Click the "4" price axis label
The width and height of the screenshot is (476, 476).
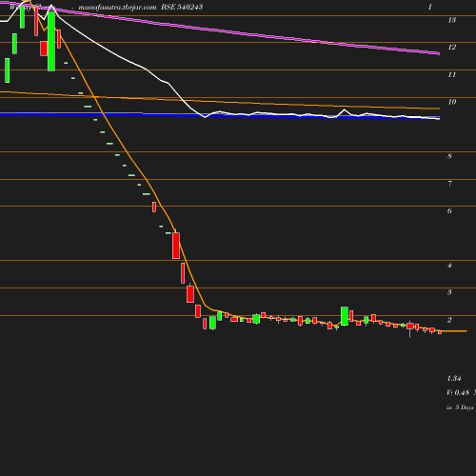[x=449, y=266]
